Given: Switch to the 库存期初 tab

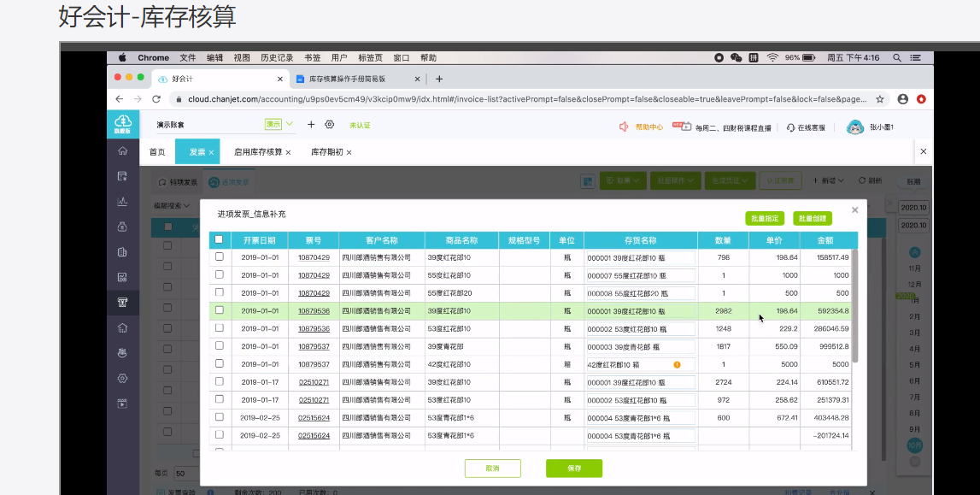Looking at the screenshot, I should click(x=332, y=152).
